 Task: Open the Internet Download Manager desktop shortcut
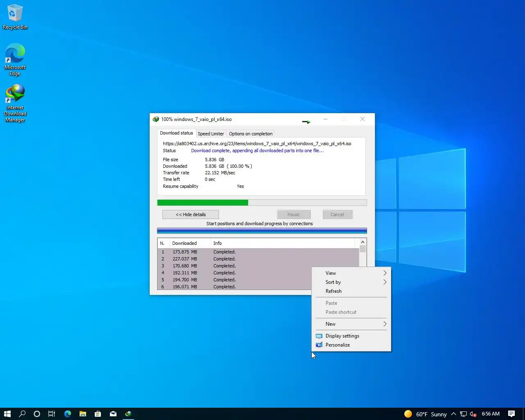point(15,103)
